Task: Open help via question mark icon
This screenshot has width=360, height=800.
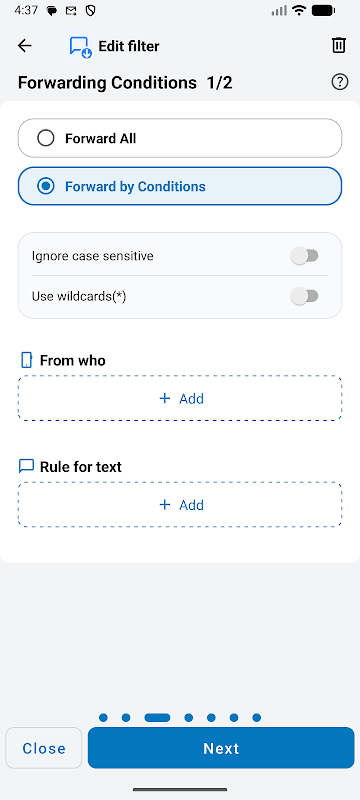Action: pyautogui.click(x=340, y=82)
